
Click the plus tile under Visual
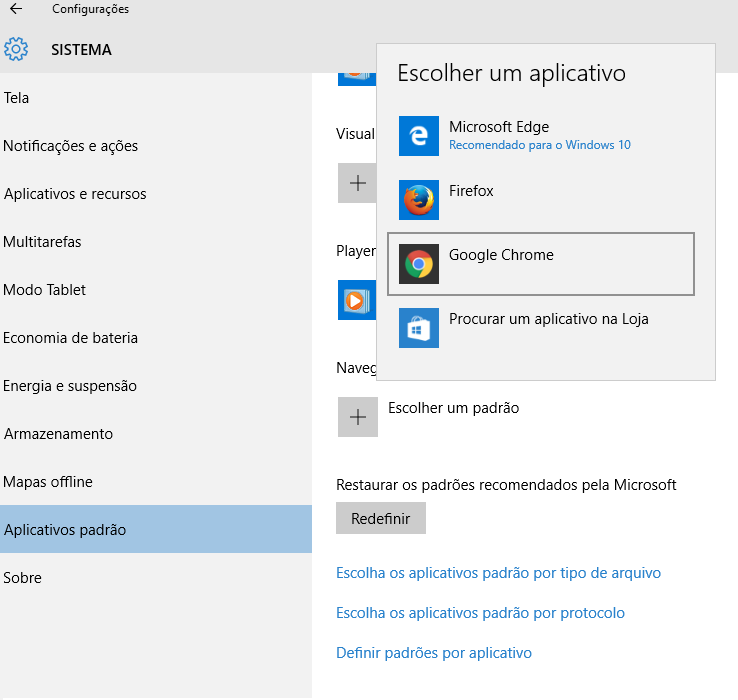click(357, 183)
